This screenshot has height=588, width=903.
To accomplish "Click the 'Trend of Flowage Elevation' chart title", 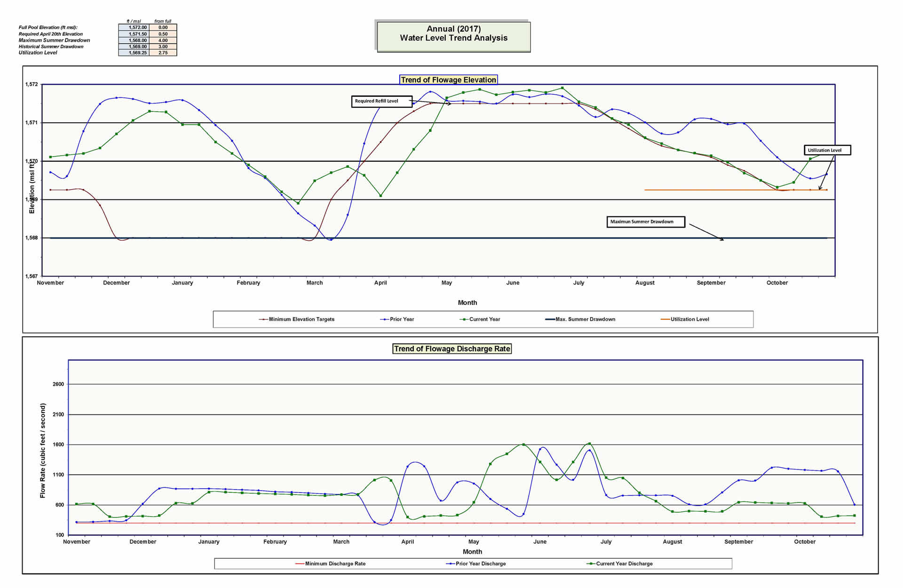I will tap(448, 79).
